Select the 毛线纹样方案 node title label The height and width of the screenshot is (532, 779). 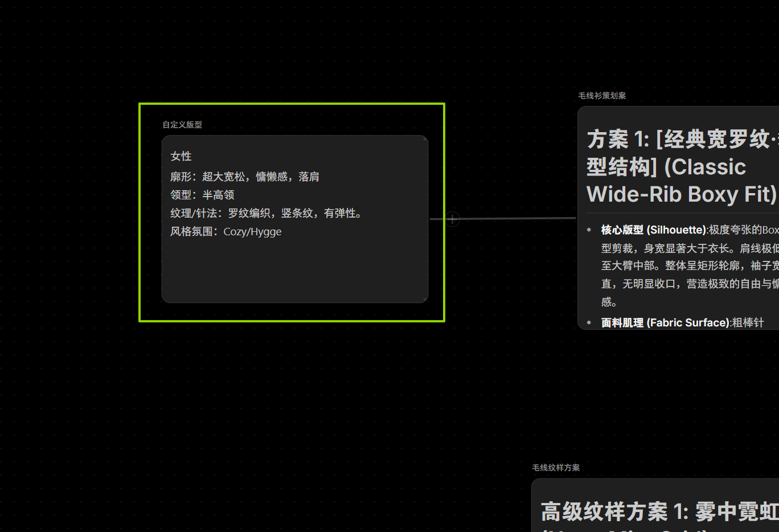coord(556,468)
